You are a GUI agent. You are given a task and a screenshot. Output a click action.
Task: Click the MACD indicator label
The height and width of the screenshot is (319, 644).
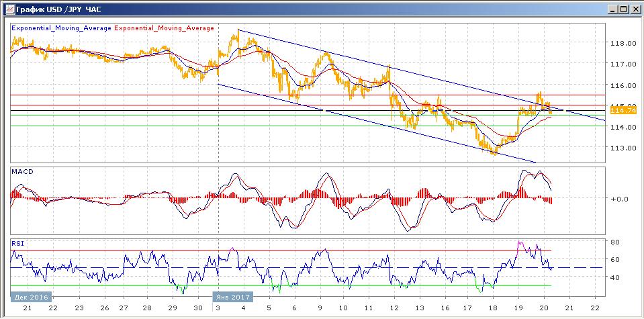(x=22, y=172)
